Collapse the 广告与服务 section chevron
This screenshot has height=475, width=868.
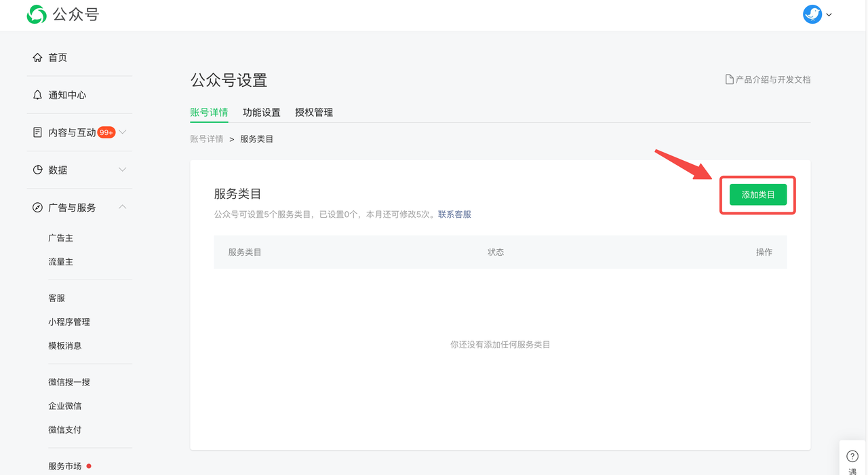click(x=123, y=207)
